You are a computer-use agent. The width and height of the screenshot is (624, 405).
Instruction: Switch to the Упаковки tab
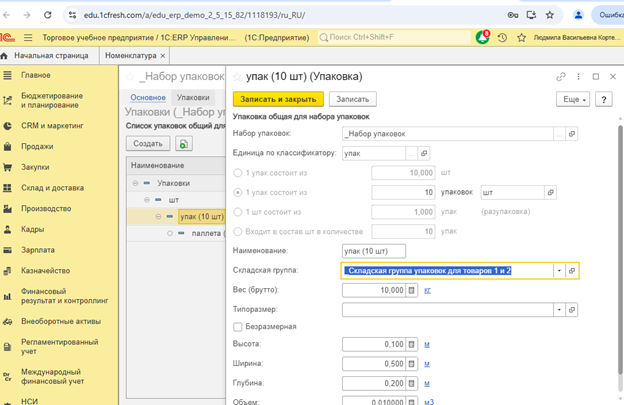193,97
